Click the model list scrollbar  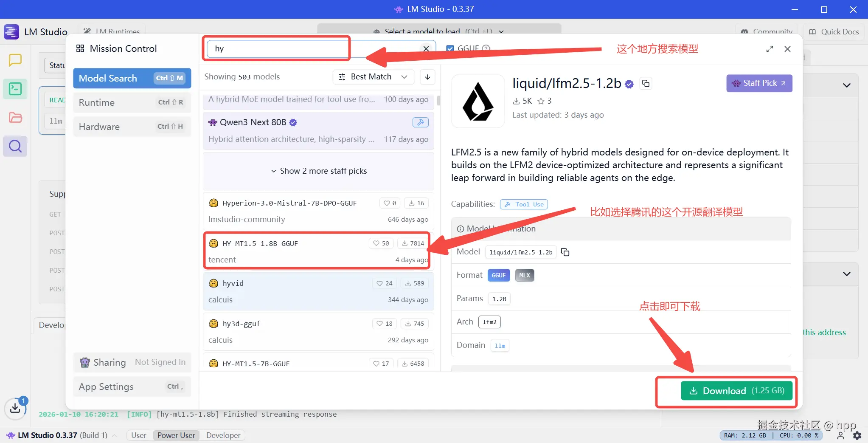438,101
